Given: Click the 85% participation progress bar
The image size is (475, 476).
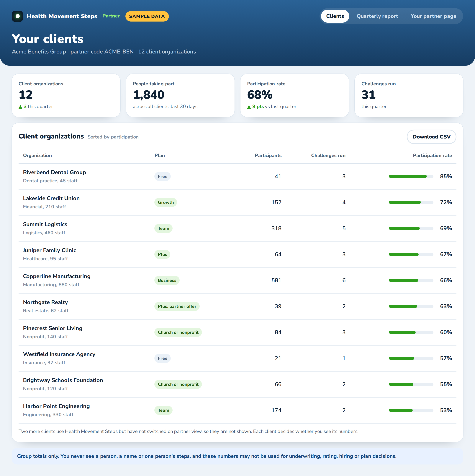Looking at the screenshot, I should (411, 176).
